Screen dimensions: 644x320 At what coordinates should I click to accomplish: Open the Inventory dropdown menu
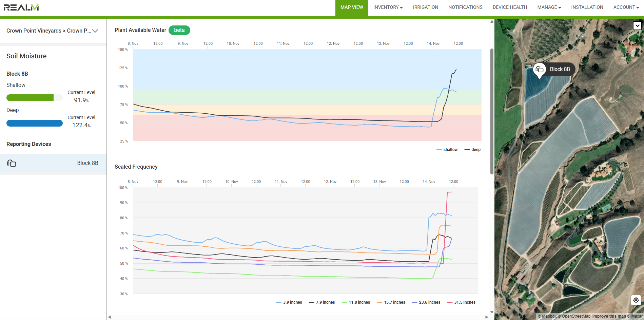[x=388, y=7]
